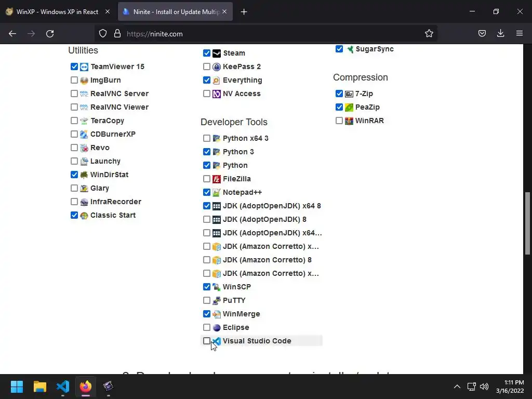Image resolution: width=532 pixels, height=399 pixels.
Task: Click the WinMerge icon
Action: tap(217, 314)
